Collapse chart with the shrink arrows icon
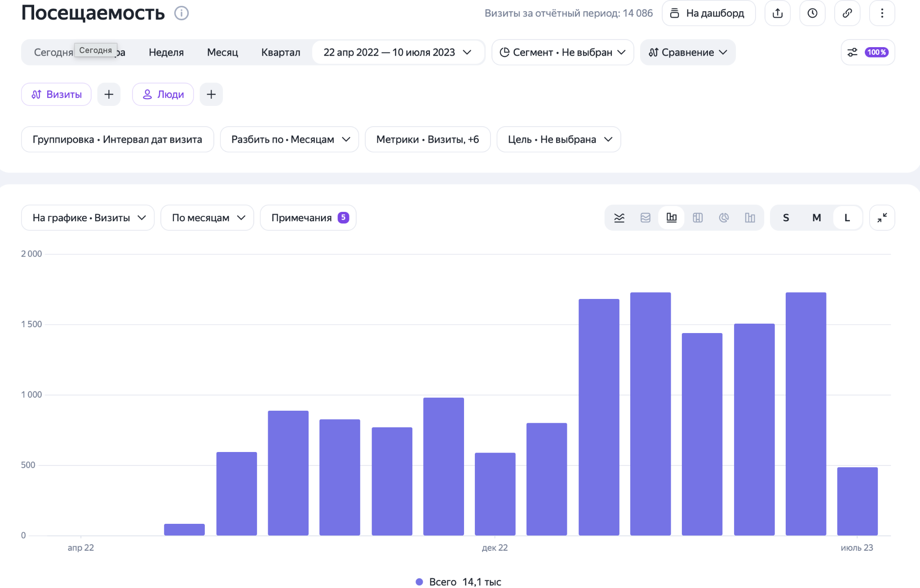Viewport: 920px width, 588px height. [x=882, y=218]
